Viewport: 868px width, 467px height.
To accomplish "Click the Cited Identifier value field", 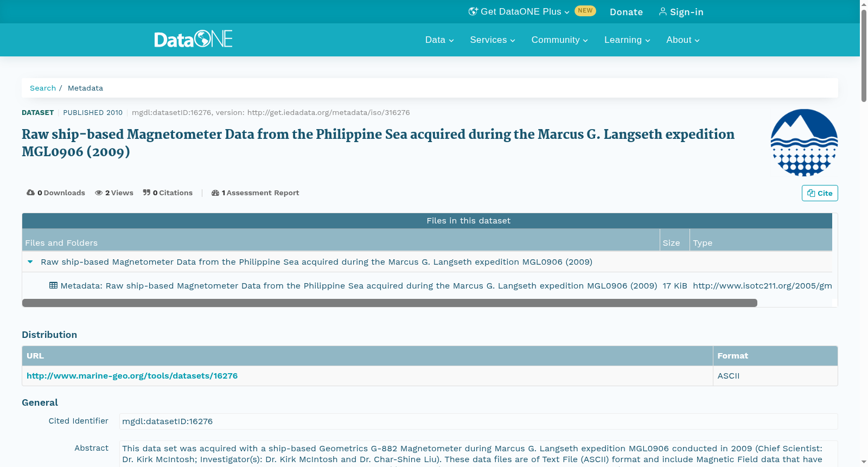I will tap(478, 421).
